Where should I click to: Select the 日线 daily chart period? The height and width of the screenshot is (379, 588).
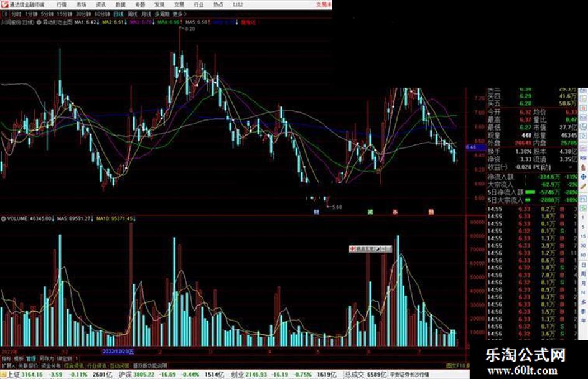pos(118,14)
